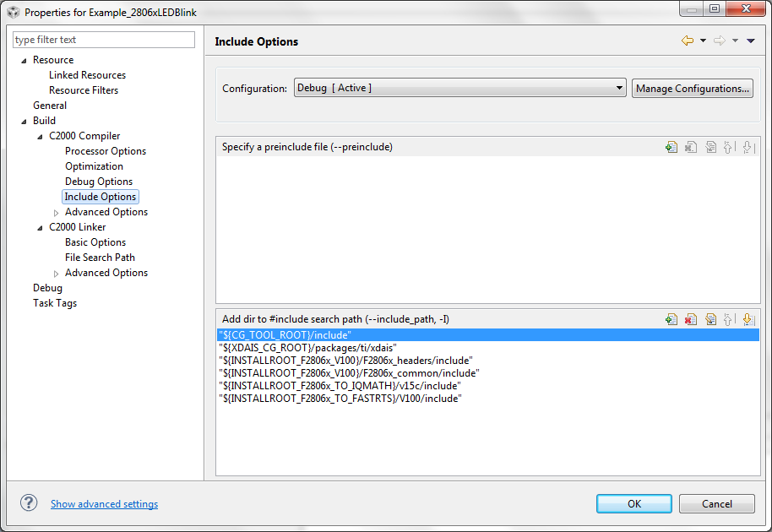Open the Debug properties page
The width and height of the screenshot is (772, 532).
[47, 289]
